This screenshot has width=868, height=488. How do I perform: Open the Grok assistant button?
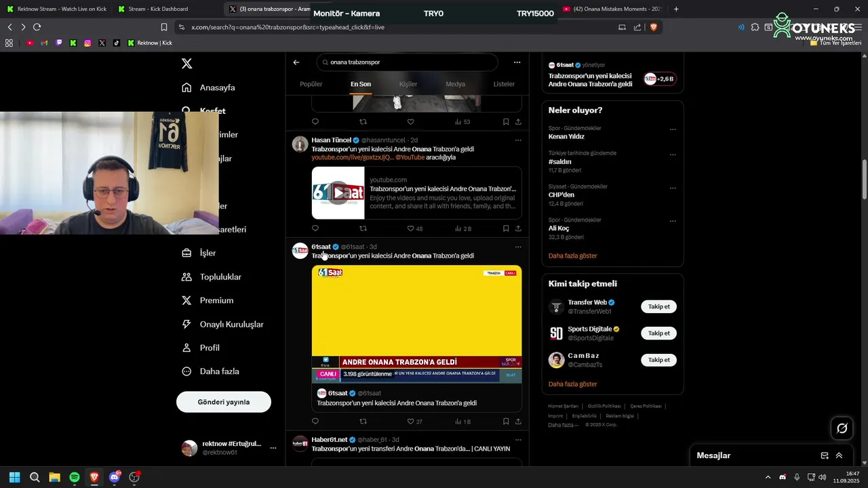point(842,428)
